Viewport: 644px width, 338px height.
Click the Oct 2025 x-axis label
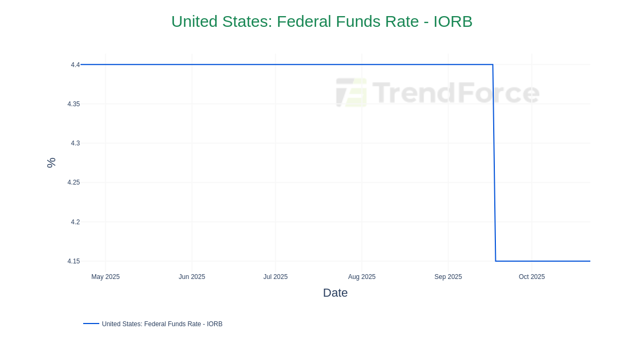[532, 277]
